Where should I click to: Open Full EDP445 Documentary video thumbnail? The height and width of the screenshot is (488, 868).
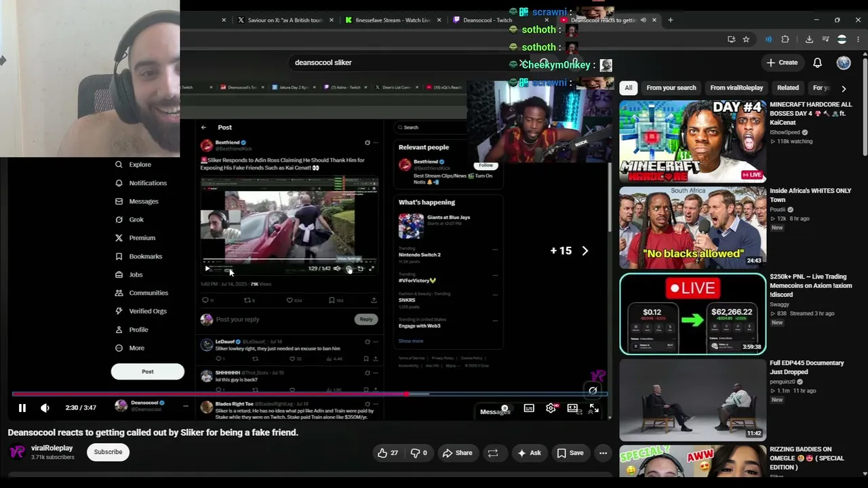[x=692, y=400]
